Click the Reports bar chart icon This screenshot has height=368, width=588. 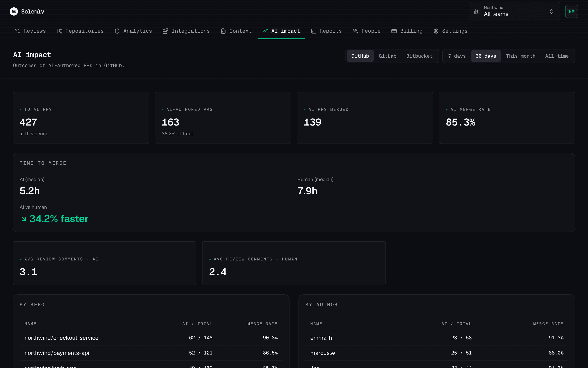point(313,31)
